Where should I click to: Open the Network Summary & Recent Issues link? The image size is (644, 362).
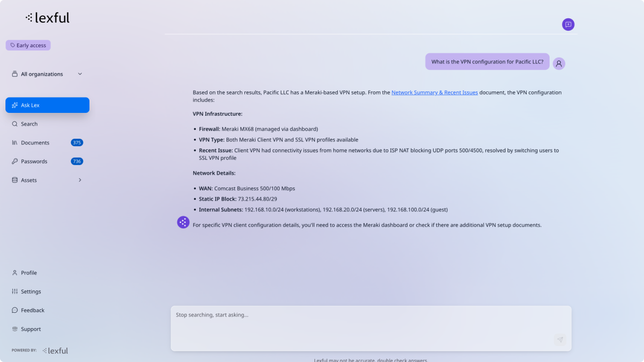tap(434, 92)
